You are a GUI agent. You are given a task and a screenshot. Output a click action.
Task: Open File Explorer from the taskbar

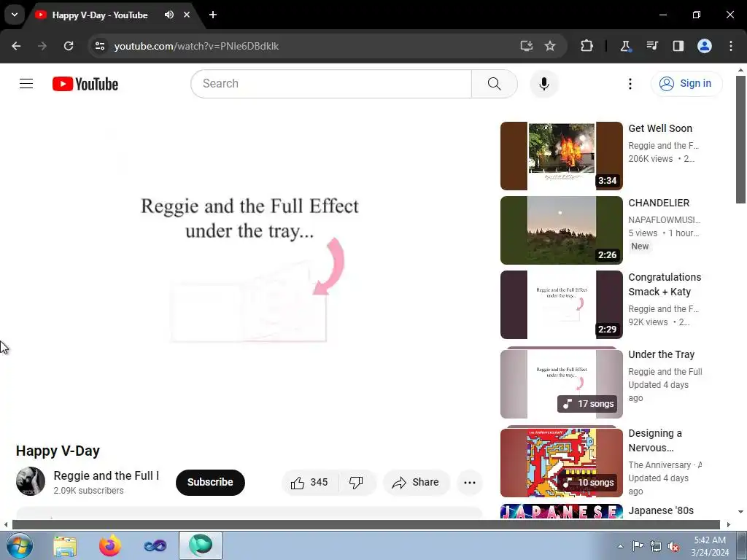click(x=65, y=545)
